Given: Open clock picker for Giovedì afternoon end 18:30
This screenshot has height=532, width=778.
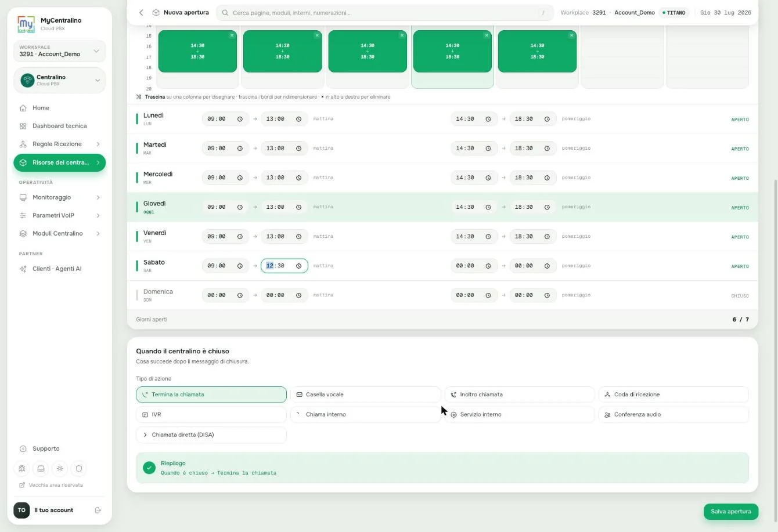Looking at the screenshot, I should (x=547, y=207).
